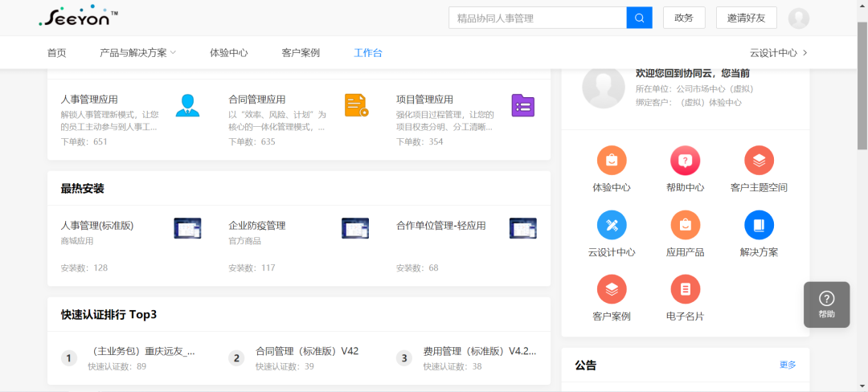Image resolution: width=868 pixels, height=392 pixels.
Task: Open 人事管理(标准版) app title
Action: [x=97, y=226]
